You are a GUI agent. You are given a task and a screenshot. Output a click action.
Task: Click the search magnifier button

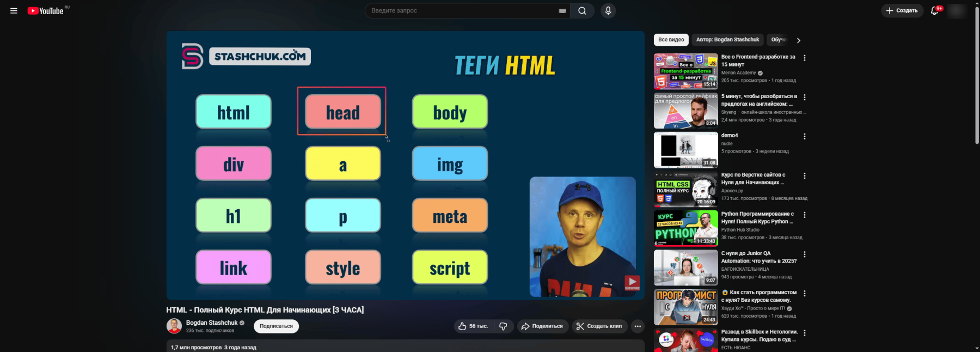click(582, 11)
